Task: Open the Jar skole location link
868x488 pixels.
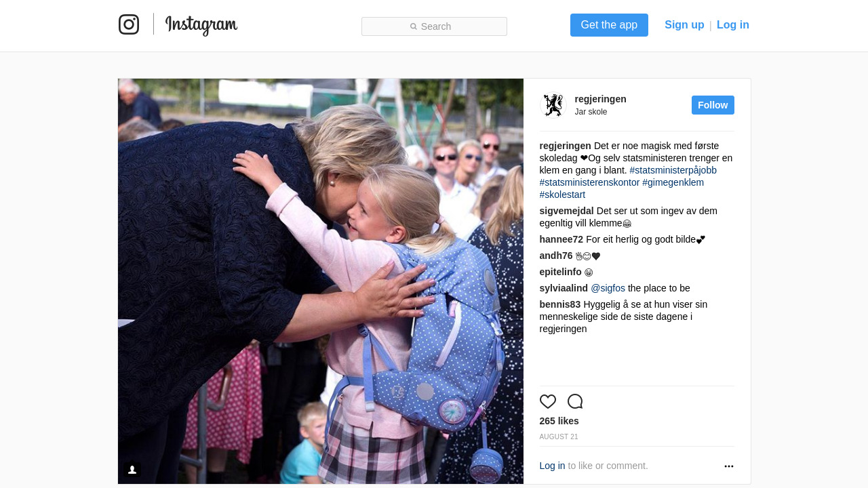Action: point(591,112)
